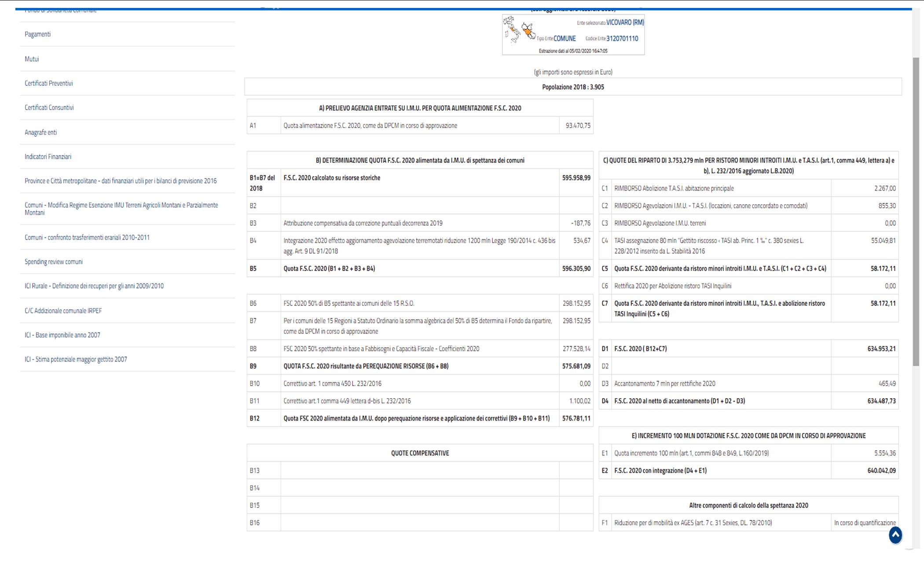The image size is (924, 561).
Task: Click the B4 value 534,67
Action: coord(582,241)
